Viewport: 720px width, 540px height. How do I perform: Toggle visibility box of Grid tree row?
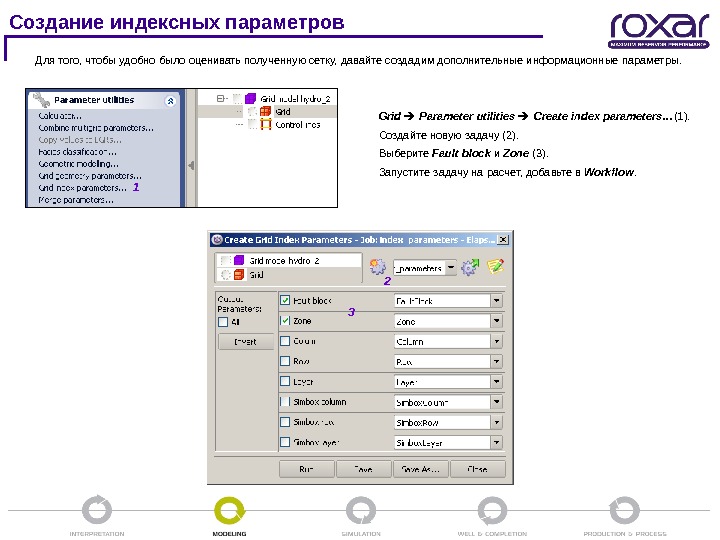(252, 111)
